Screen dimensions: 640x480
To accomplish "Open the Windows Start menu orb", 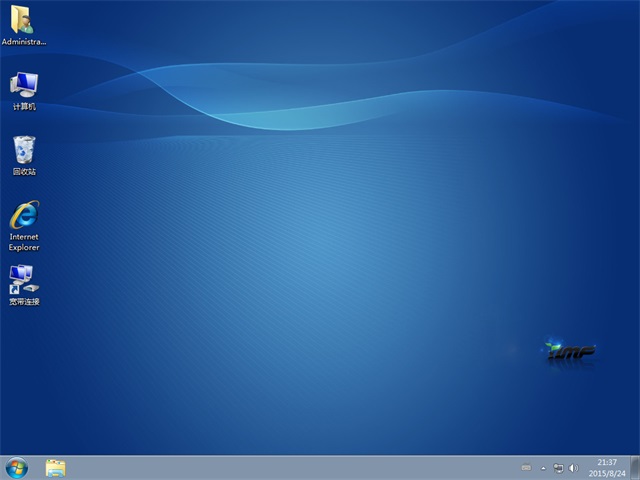I will click(x=16, y=467).
